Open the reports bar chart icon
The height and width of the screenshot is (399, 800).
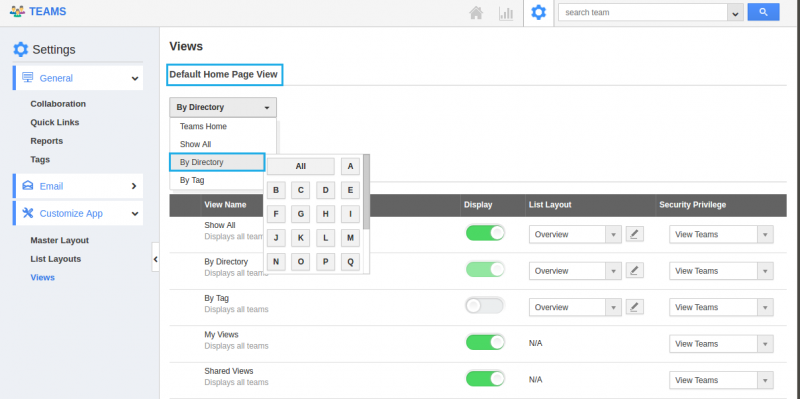coord(506,13)
